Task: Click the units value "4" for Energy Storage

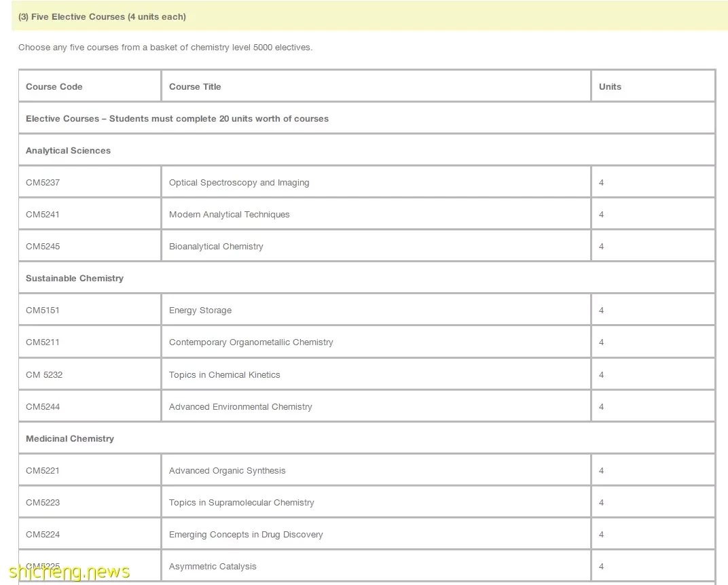Action: [601, 311]
